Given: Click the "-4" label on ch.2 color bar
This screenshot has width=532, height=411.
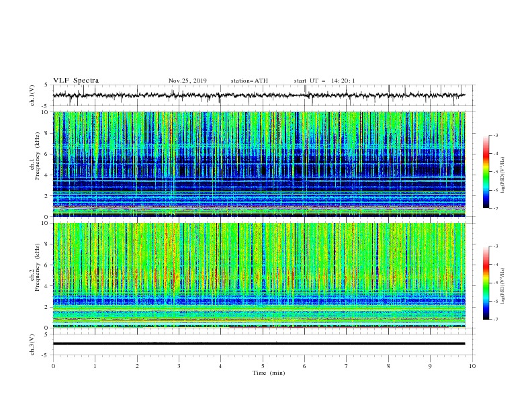Looking at the screenshot, I should tap(496, 265).
